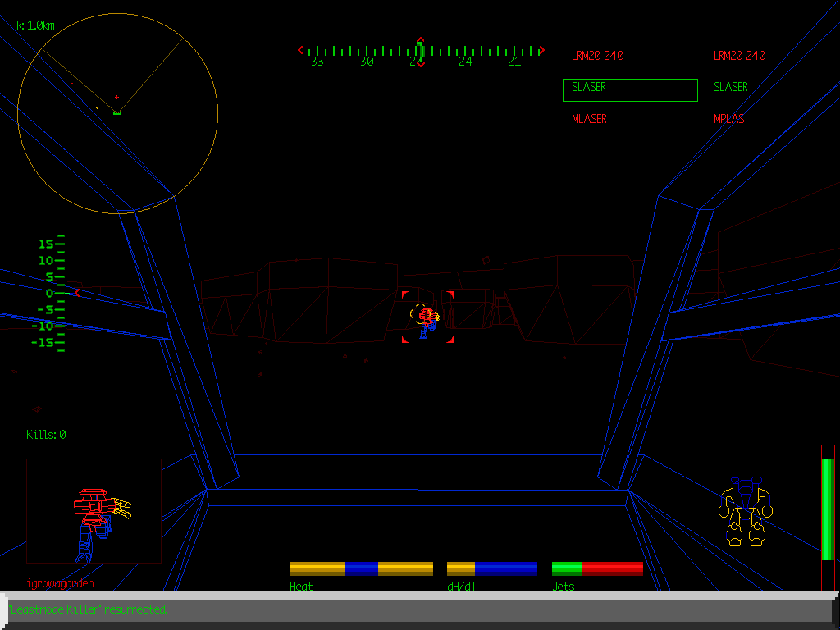The height and width of the screenshot is (630, 840).
Task: Click the red enemy blip on radar
Action: pyautogui.click(x=116, y=97)
